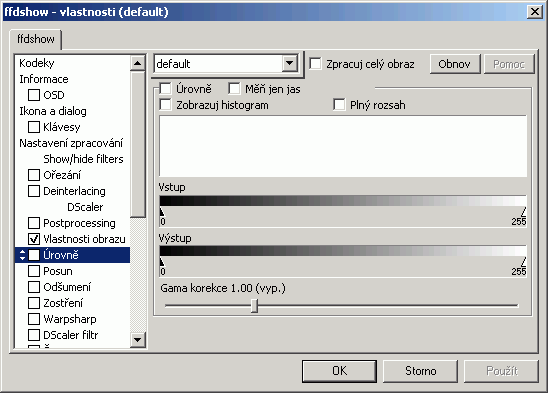This screenshot has height=393, width=548.
Task: Confirm with the OK button
Action: coord(339,371)
